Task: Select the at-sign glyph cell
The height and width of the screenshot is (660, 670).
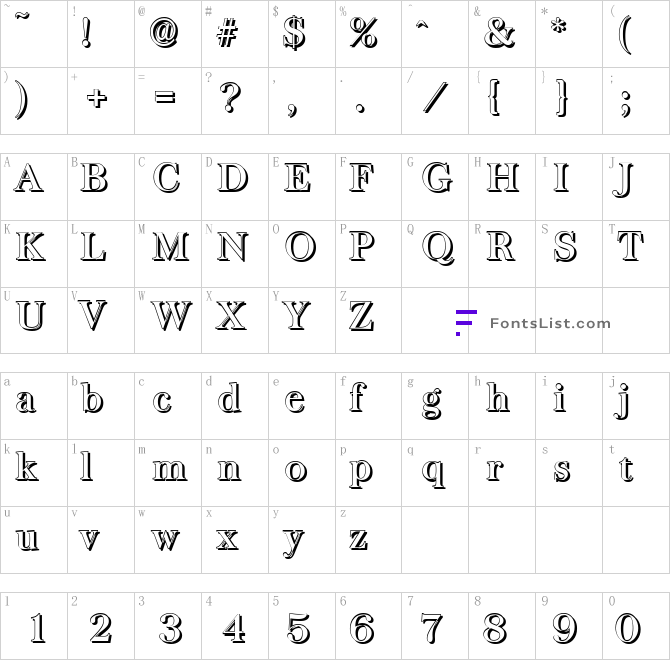Action: click(x=168, y=34)
